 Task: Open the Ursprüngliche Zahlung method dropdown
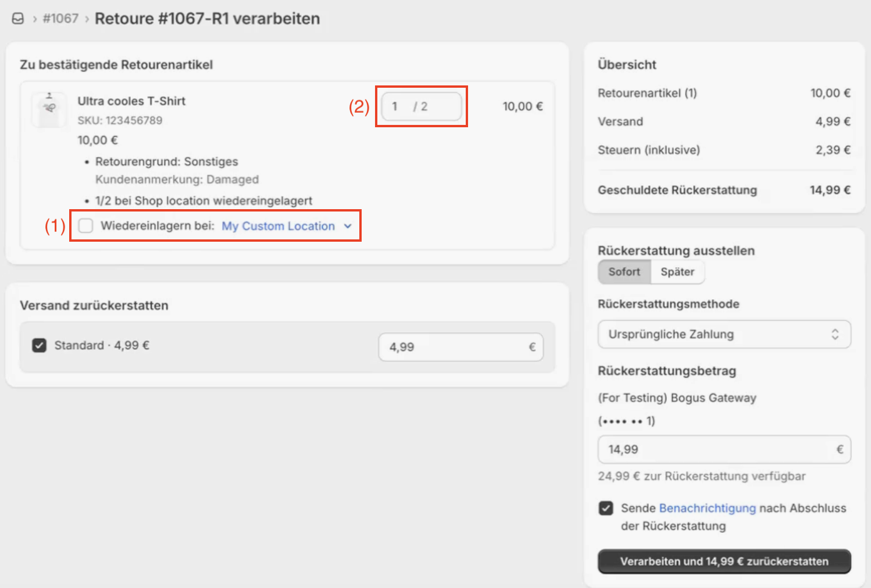click(x=715, y=335)
